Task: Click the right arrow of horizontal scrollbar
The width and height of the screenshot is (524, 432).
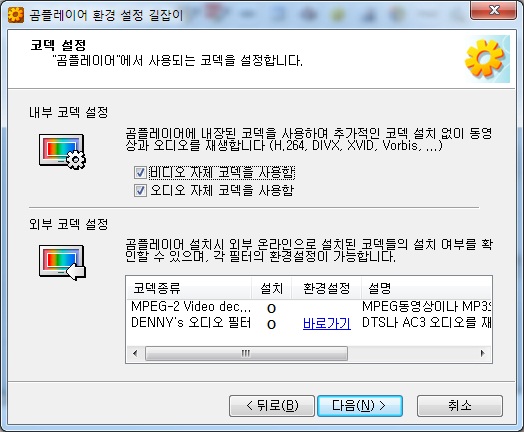Action: [482, 353]
